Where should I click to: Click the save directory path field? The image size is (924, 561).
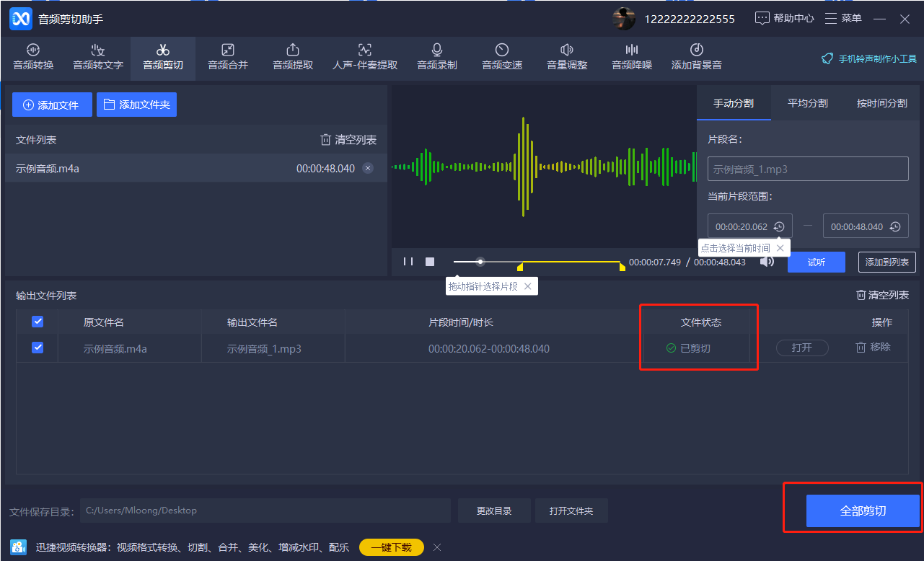click(x=265, y=511)
